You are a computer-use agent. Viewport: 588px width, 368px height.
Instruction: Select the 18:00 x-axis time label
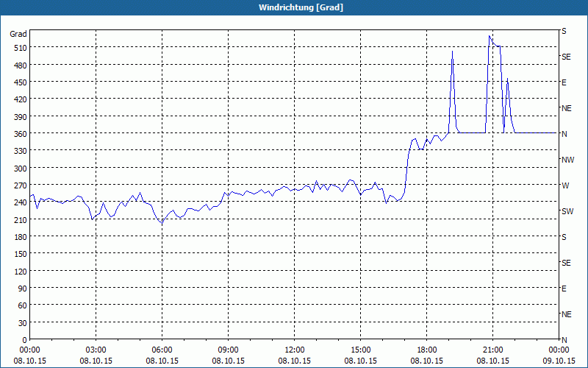427,350
